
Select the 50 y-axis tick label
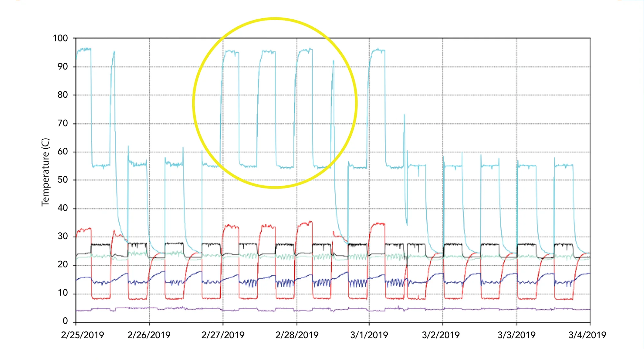coord(62,180)
